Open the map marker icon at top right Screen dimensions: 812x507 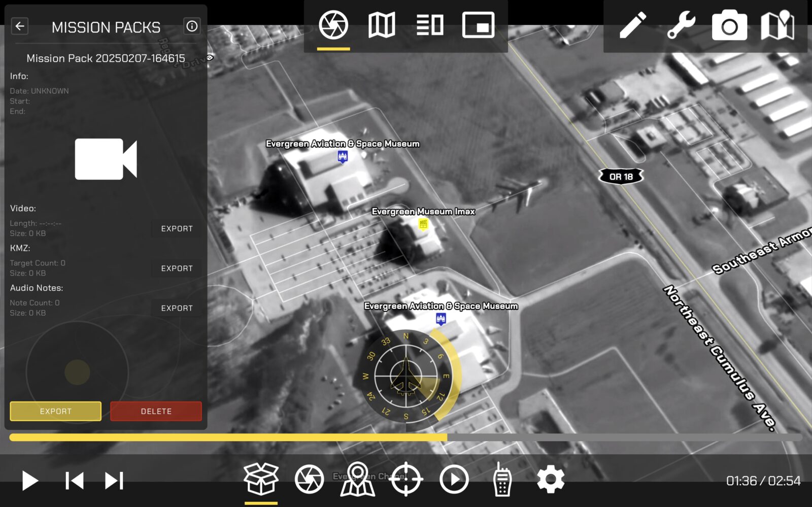click(x=777, y=25)
